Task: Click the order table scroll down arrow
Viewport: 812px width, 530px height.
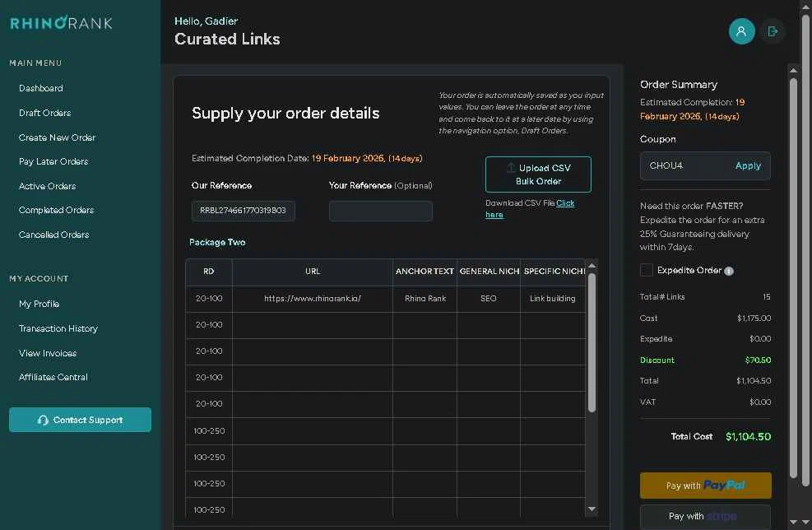Action: point(592,509)
